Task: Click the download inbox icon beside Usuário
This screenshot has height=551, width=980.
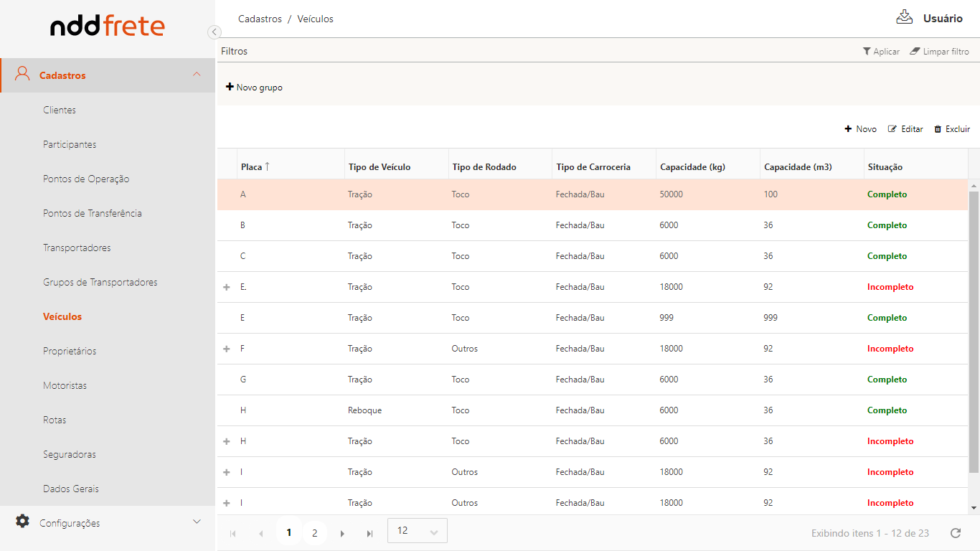Action: click(904, 17)
